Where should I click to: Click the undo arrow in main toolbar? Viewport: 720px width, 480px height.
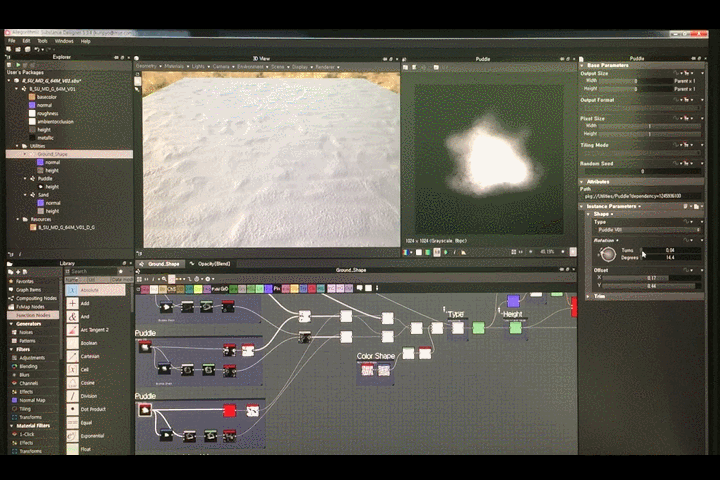(x=37, y=49)
